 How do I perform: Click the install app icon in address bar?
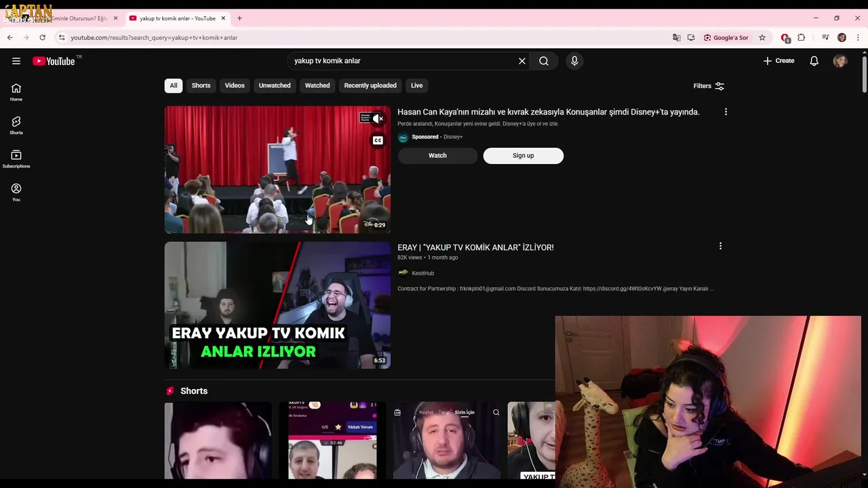691,37
